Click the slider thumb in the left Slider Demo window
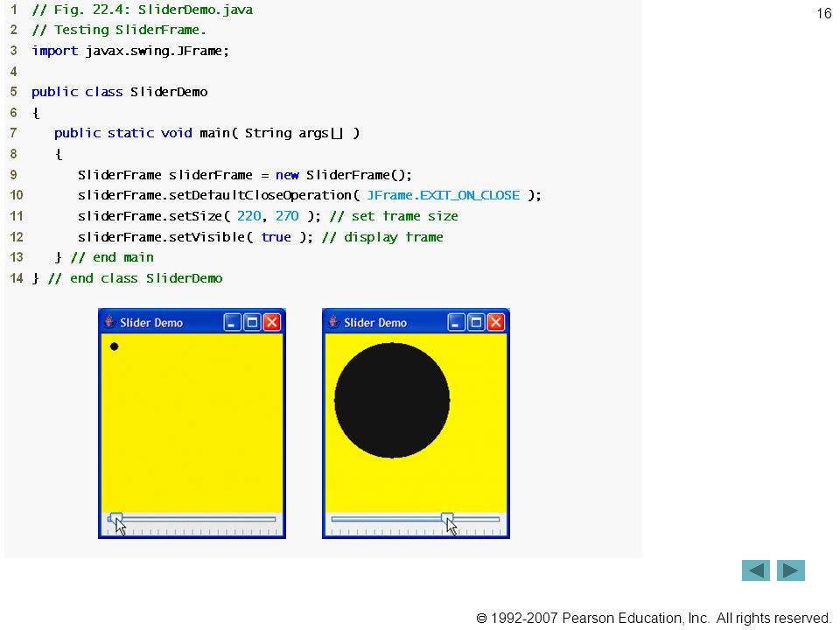The height and width of the screenshot is (630, 840). pyautogui.click(x=116, y=519)
